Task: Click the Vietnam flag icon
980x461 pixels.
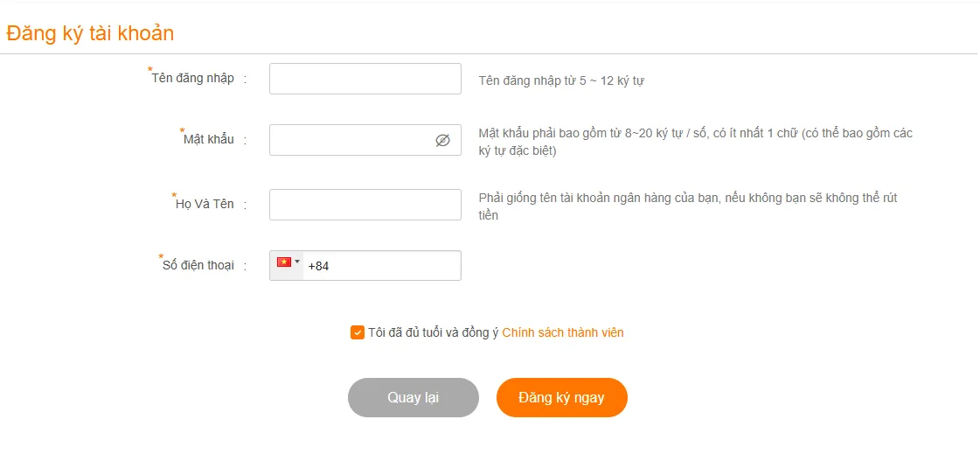Action: point(284,262)
